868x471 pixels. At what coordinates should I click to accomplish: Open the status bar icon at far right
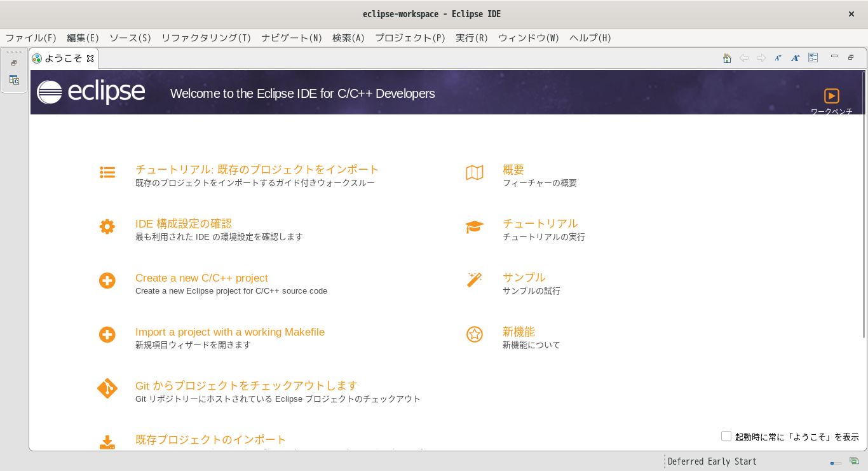(x=854, y=461)
